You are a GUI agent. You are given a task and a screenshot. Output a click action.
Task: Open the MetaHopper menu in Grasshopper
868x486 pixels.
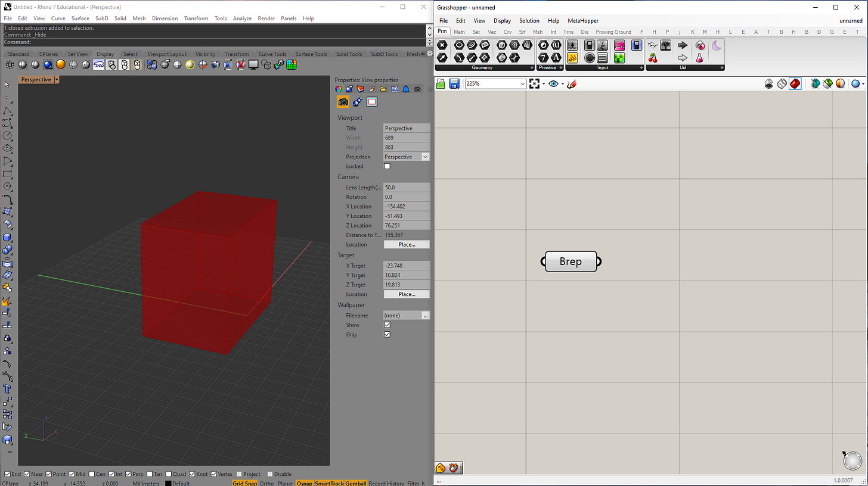coord(583,21)
